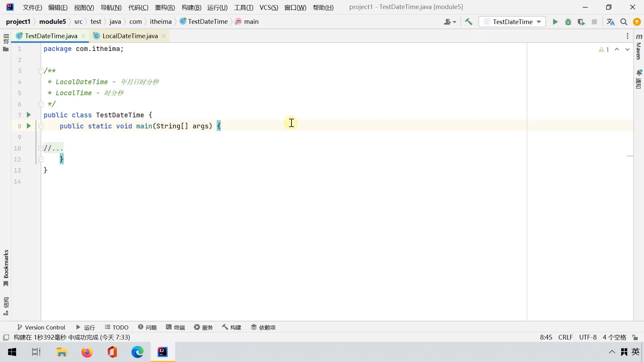Image resolution: width=644 pixels, height=362 pixels.
Task: Run TestDateTime with the green play button
Action: (x=555, y=22)
